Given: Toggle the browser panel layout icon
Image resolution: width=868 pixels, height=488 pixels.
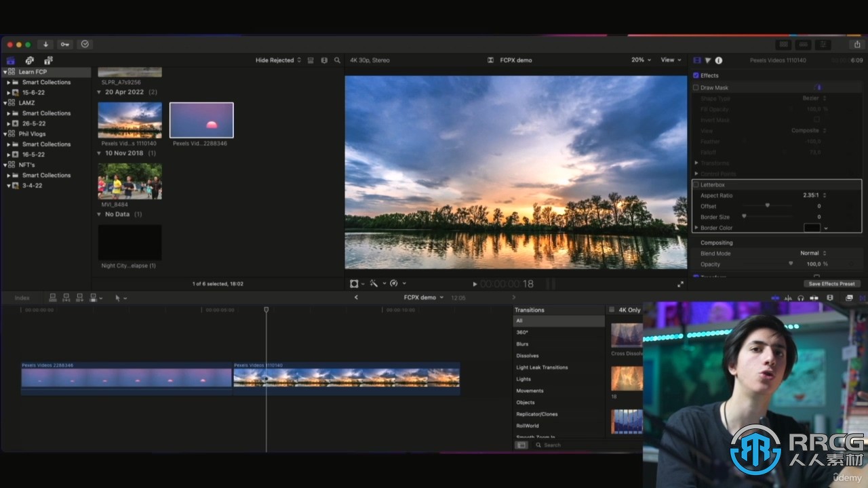Looking at the screenshot, I should coord(783,44).
